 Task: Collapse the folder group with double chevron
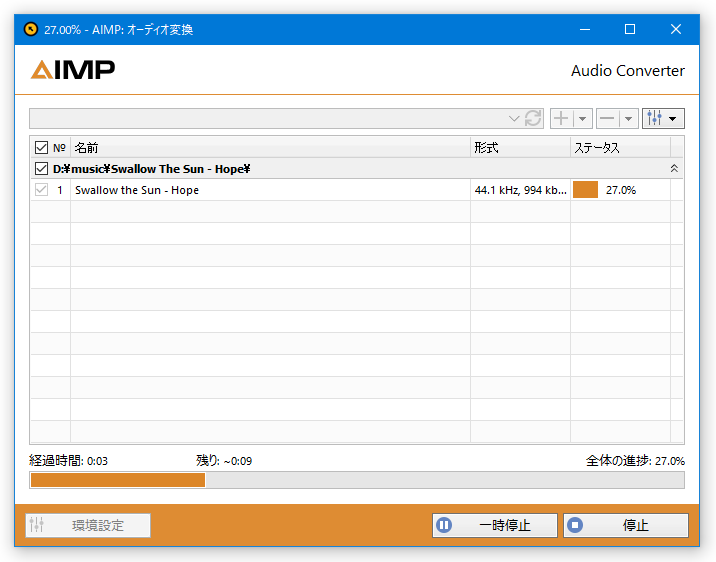tap(674, 169)
